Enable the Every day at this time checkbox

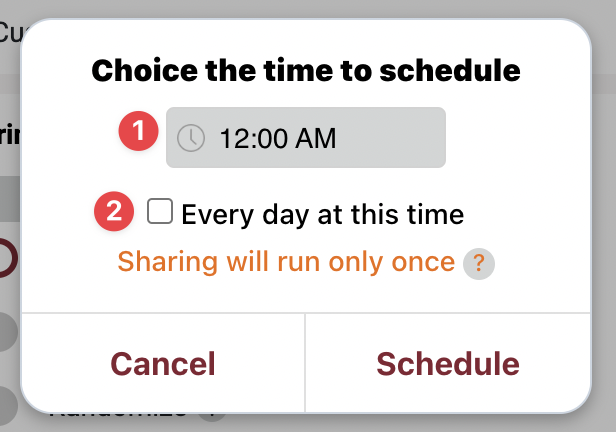[x=160, y=212]
